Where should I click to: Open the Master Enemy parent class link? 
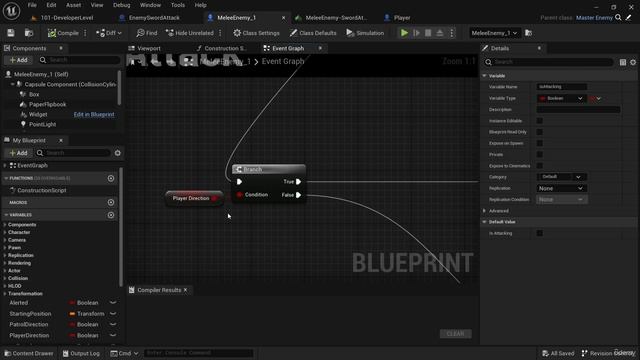tap(594, 18)
